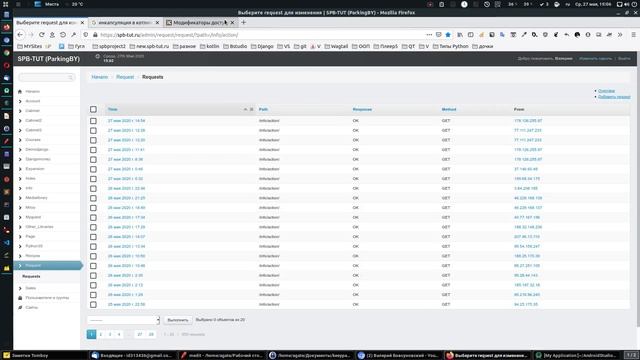Click yellow folder icon in left dock
Screen dimensions: 640x360
(x=6, y=268)
